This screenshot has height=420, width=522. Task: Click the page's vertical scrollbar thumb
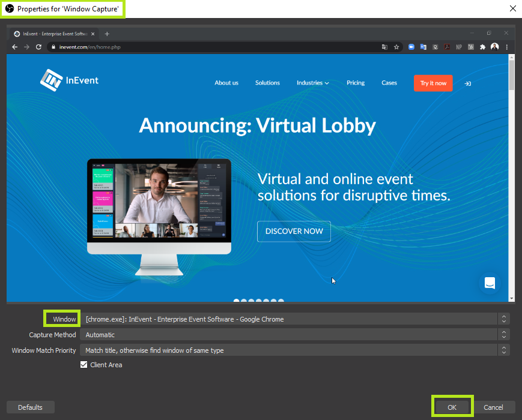tap(512, 75)
